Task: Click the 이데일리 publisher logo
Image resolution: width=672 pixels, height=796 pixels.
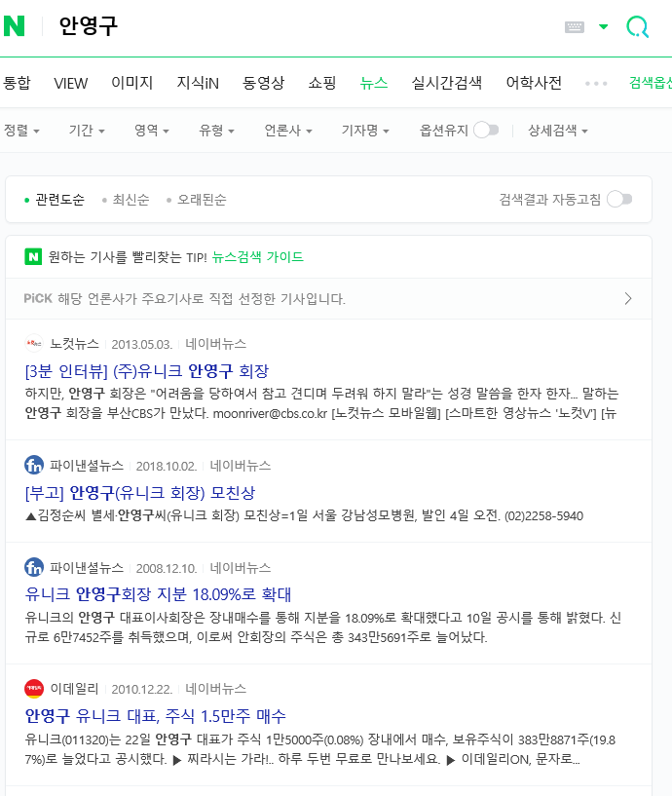Action: coord(34,689)
